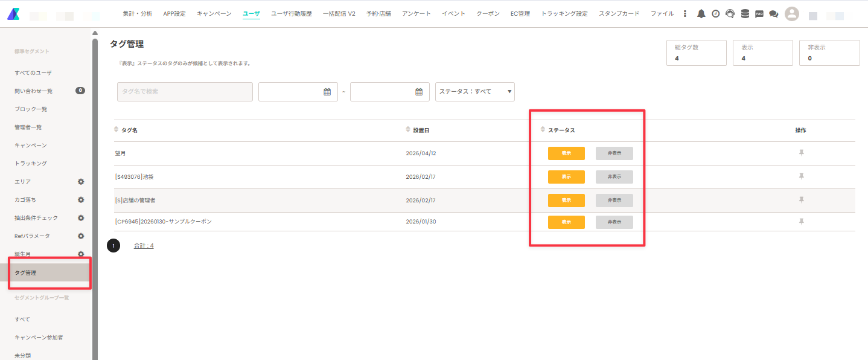
Task: Click the user avatar icon
Action: point(792,14)
